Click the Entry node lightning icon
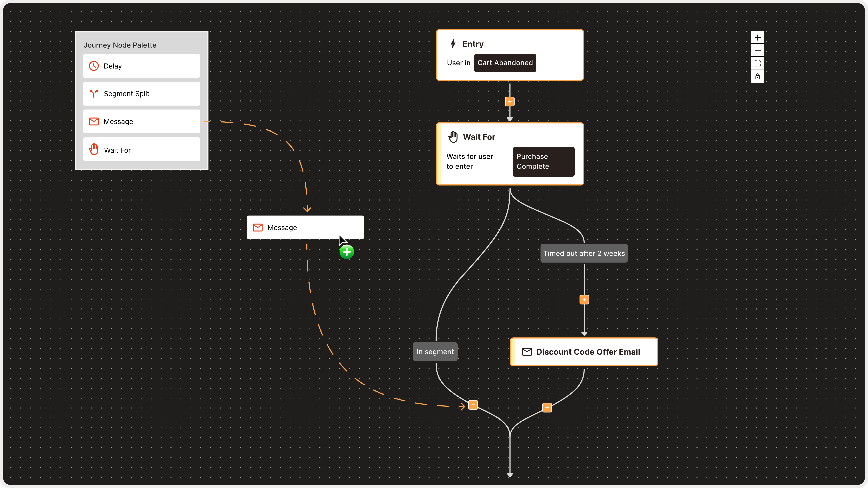The image size is (868, 488). click(x=453, y=44)
